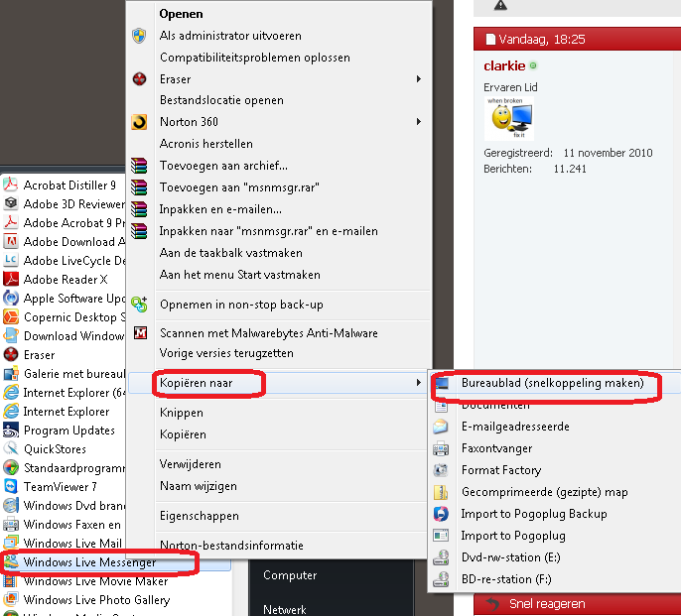Click the post timestamp Vandaag, 18:25

pos(542,40)
